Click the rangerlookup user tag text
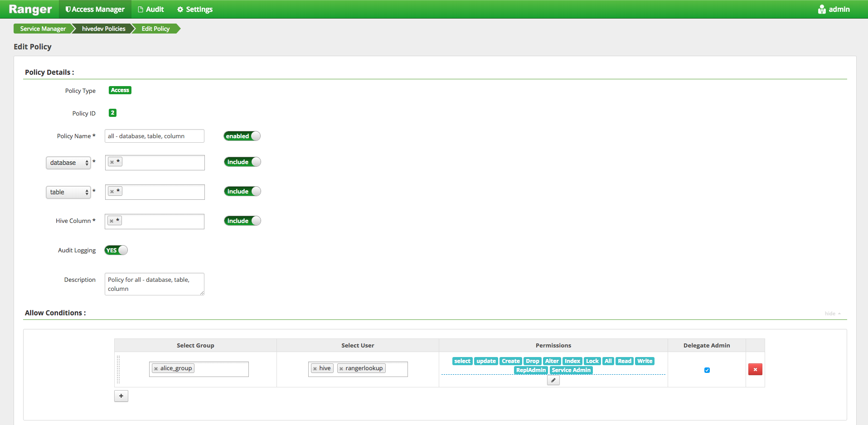868x425 pixels. pos(364,368)
